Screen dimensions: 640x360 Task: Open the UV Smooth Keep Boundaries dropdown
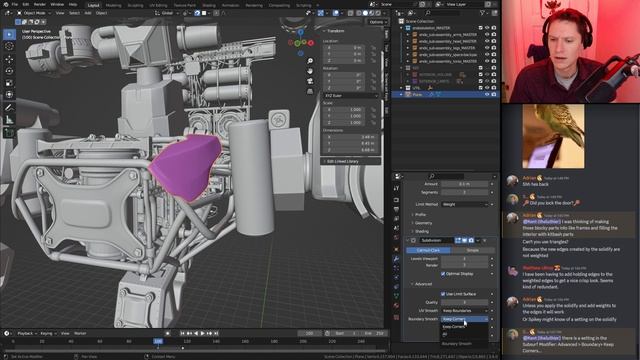(x=464, y=311)
